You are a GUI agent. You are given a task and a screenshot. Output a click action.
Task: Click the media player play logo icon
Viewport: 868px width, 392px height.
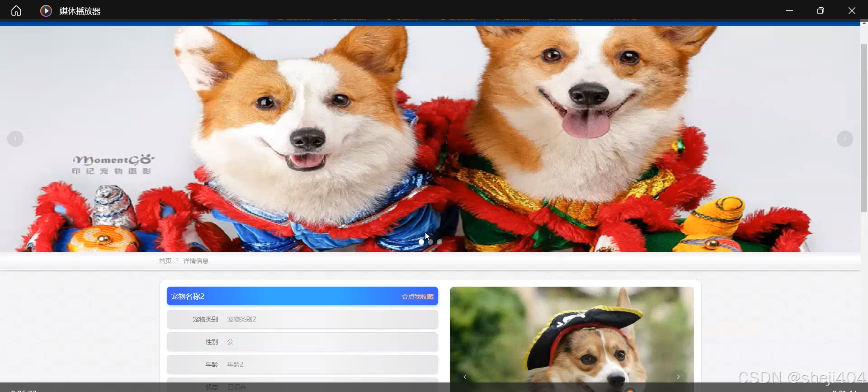[46, 11]
